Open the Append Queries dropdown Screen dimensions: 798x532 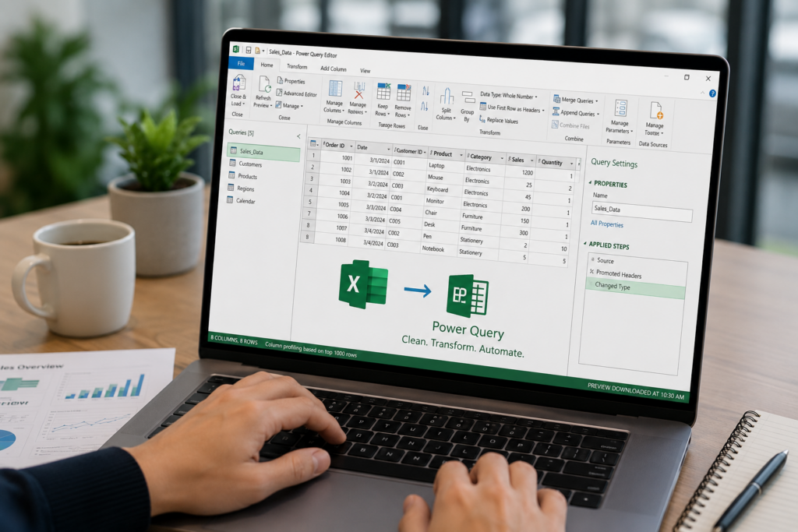(598, 115)
